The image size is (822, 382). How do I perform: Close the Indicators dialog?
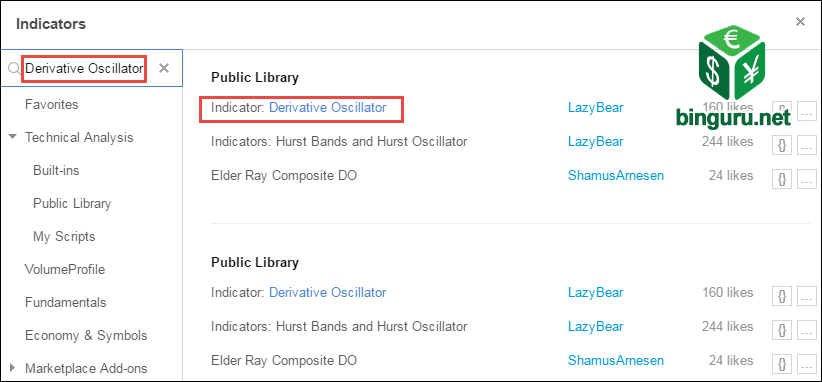(x=800, y=21)
